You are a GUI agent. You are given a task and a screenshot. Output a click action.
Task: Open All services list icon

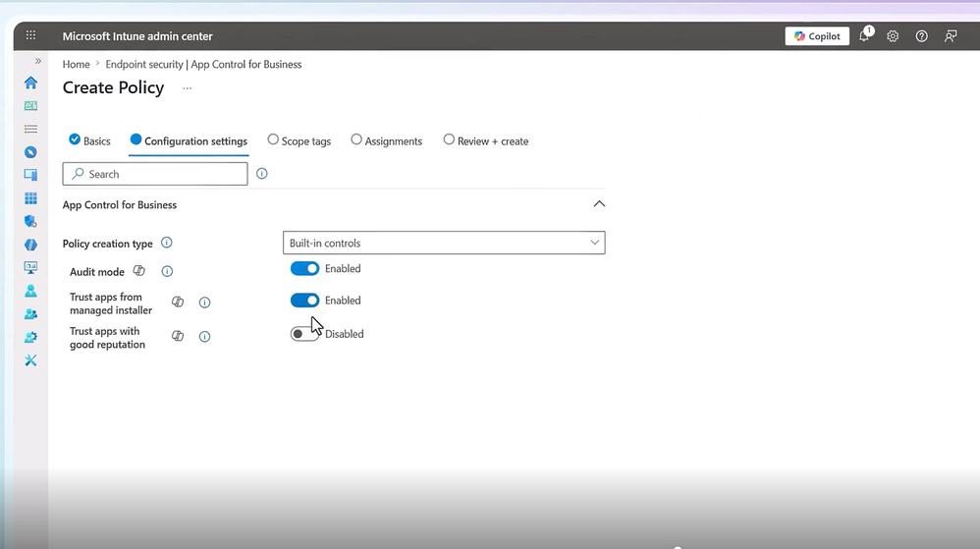(x=30, y=129)
